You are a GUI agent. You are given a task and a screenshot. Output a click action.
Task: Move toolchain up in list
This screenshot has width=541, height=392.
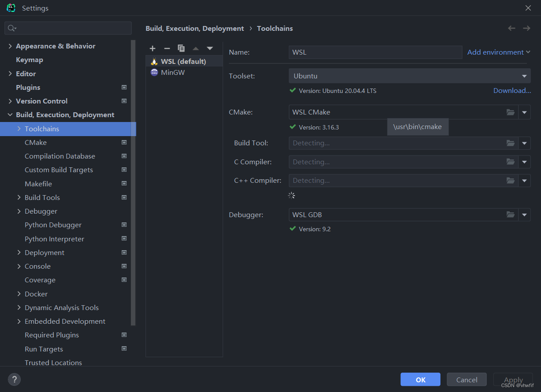tap(196, 48)
